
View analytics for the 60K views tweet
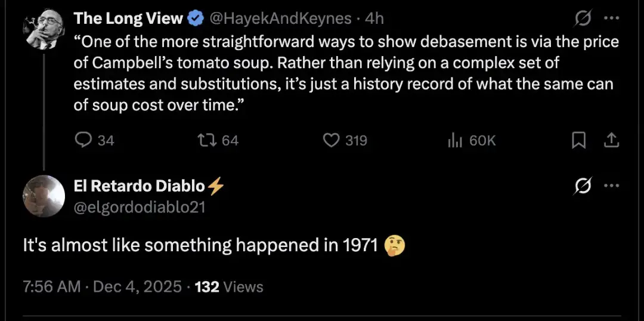tap(455, 140)
